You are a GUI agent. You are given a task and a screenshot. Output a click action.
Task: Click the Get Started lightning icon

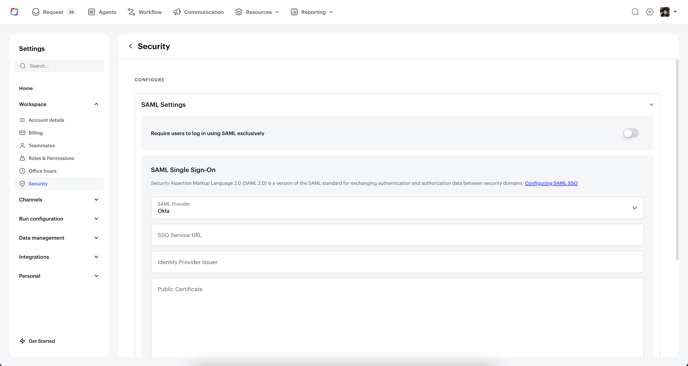tap(22, 341)
